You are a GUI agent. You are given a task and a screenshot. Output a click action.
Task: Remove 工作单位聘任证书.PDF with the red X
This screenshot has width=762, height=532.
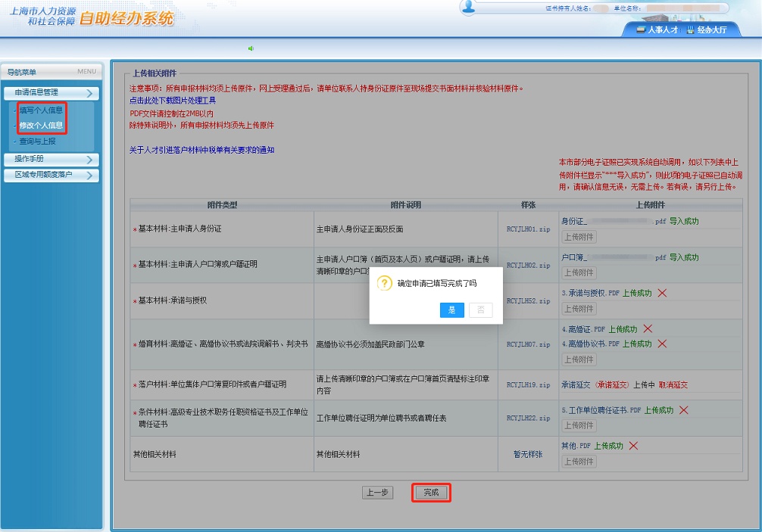click(683, 410)
